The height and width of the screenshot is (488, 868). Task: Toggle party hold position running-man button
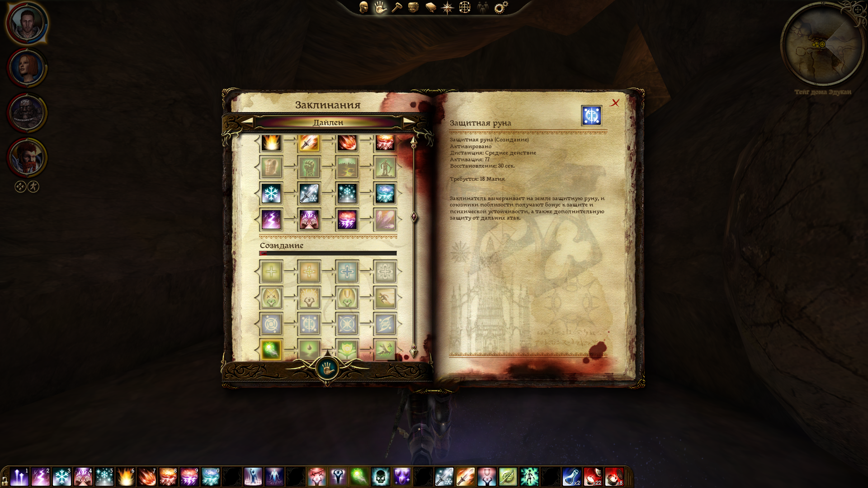tap(33, 187)
